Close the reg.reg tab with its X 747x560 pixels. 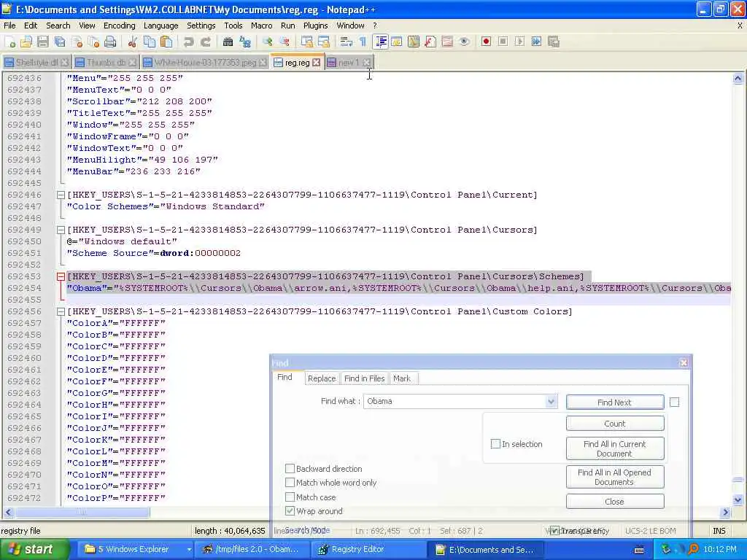point(317,63)
